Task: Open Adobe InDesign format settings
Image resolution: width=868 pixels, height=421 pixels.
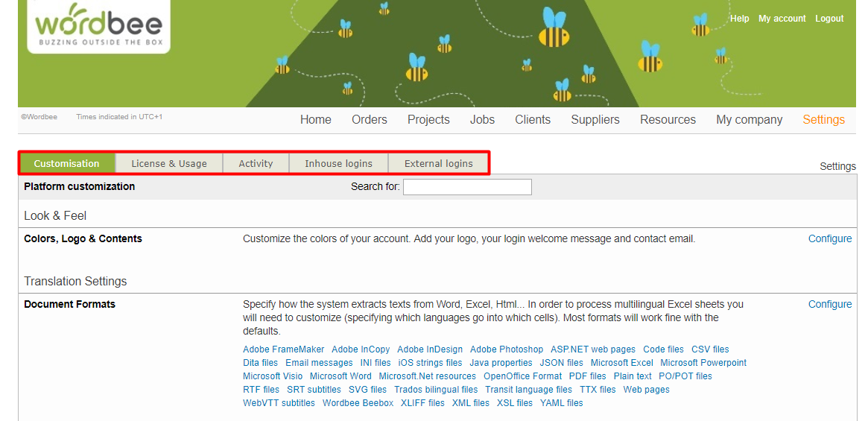Action: tap(430, 349)
